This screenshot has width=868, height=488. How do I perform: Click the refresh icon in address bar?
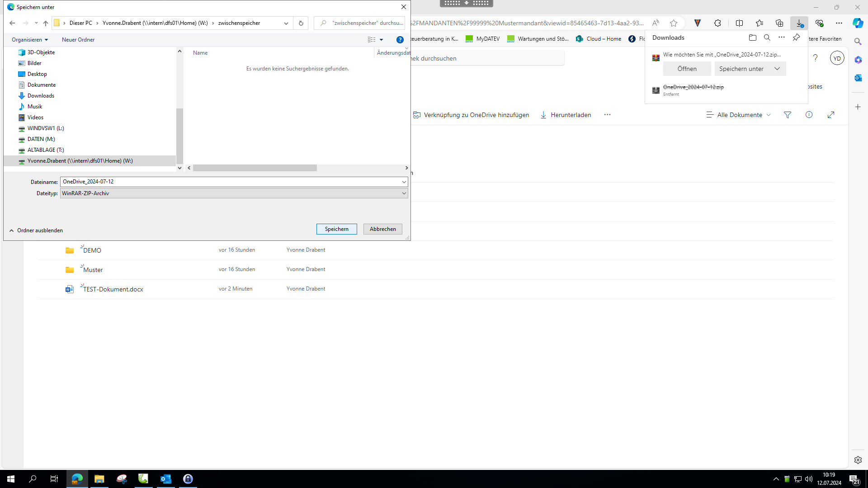[301, 23]
